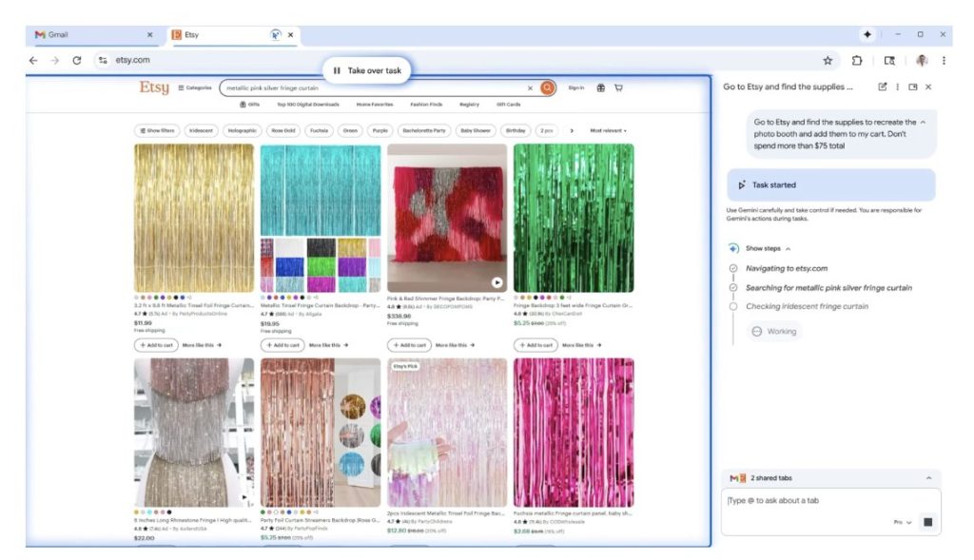The image size is (974, 560).
Task: Start a new chat in Gemini panel
Action: 882,87
